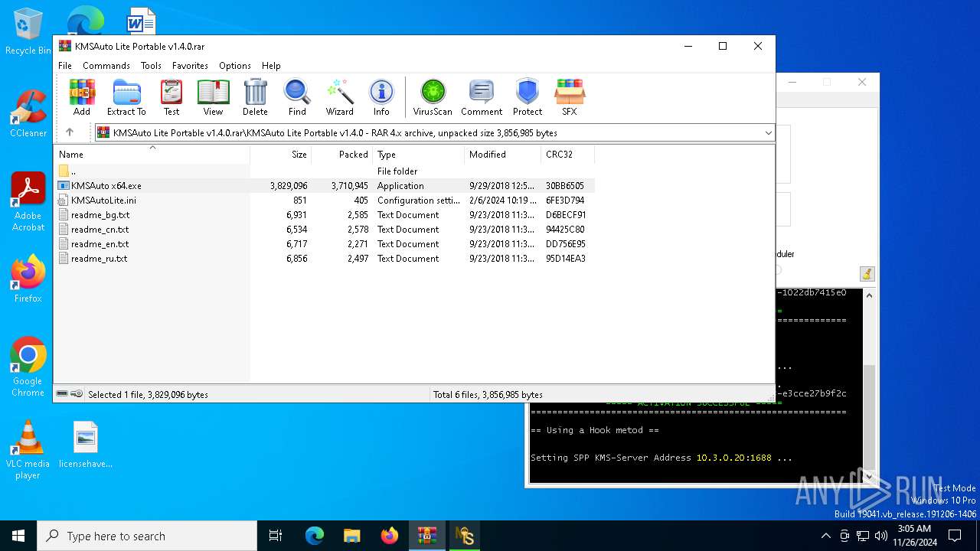
Task: Click the Delete trash icon
Action: point(255,97)
